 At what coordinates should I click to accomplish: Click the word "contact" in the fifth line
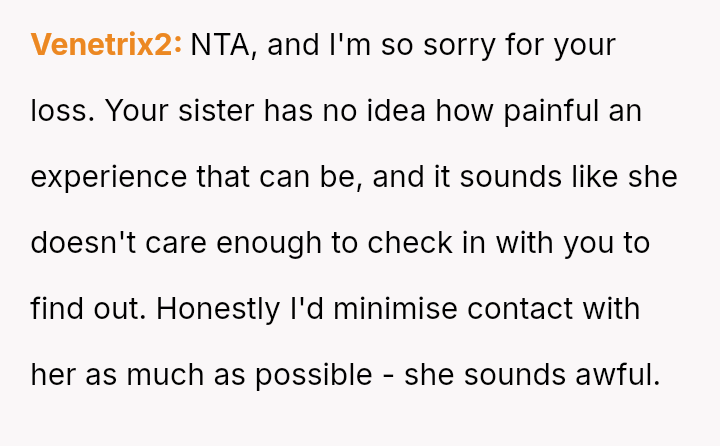tap(523, 309)
